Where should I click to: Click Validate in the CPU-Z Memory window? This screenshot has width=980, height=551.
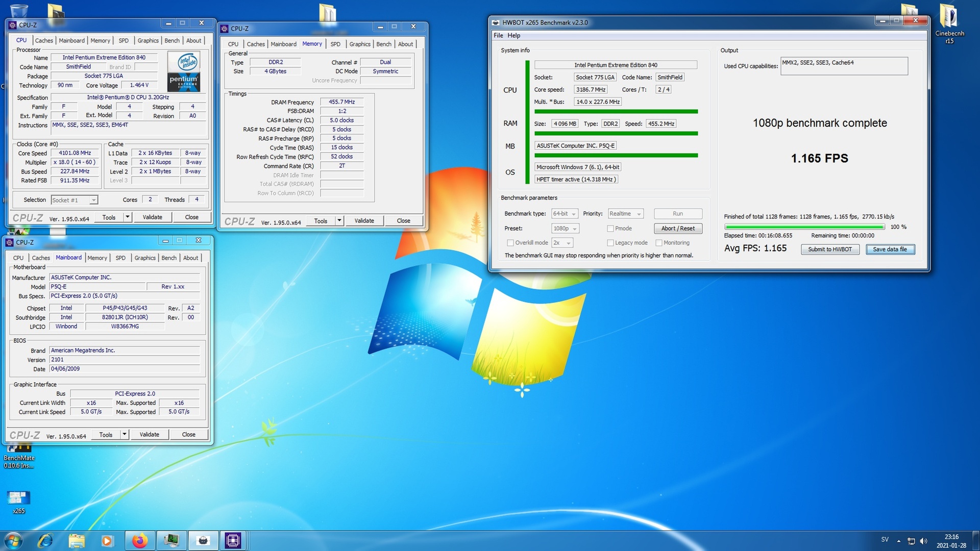point(364,221)
